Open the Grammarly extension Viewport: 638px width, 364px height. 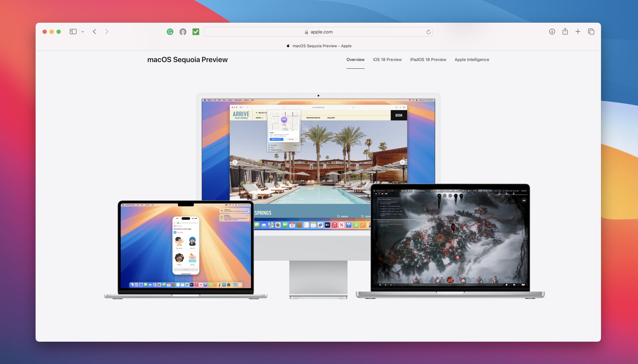[170, 32]
